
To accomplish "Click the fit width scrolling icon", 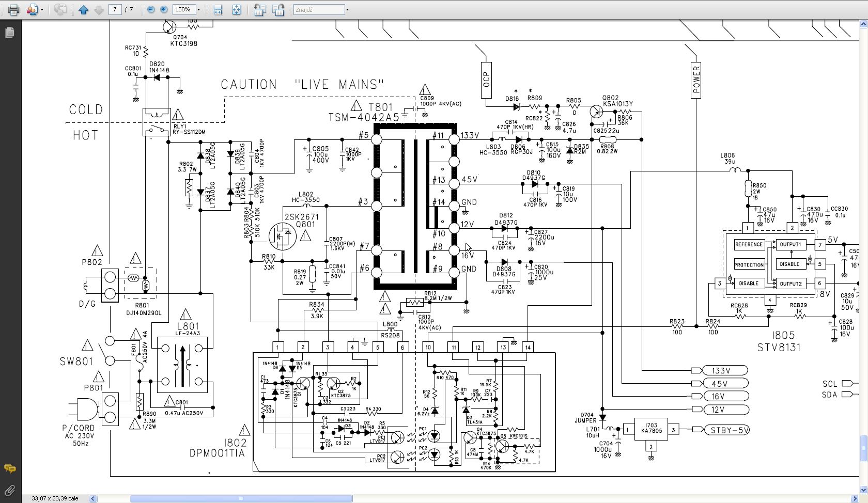I will pyautogui.click(x=218, y=9).
